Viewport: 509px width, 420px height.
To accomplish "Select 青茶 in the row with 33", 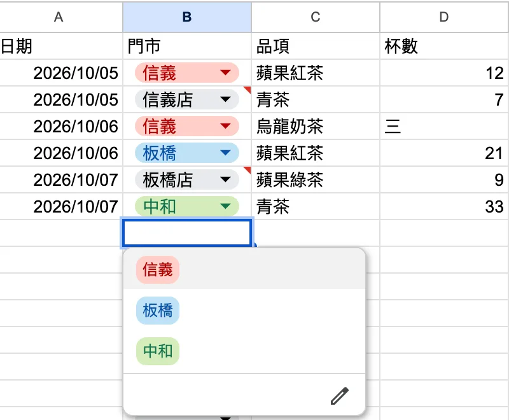I will 316,206.
